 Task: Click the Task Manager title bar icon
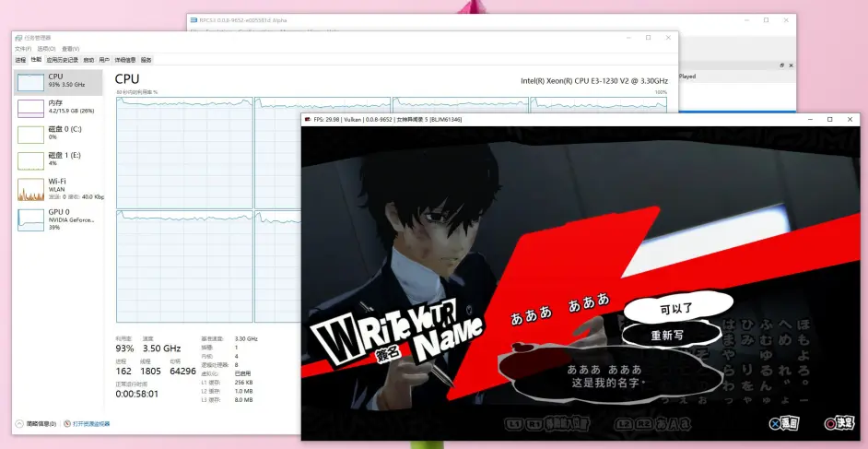[x=18, y=38]
